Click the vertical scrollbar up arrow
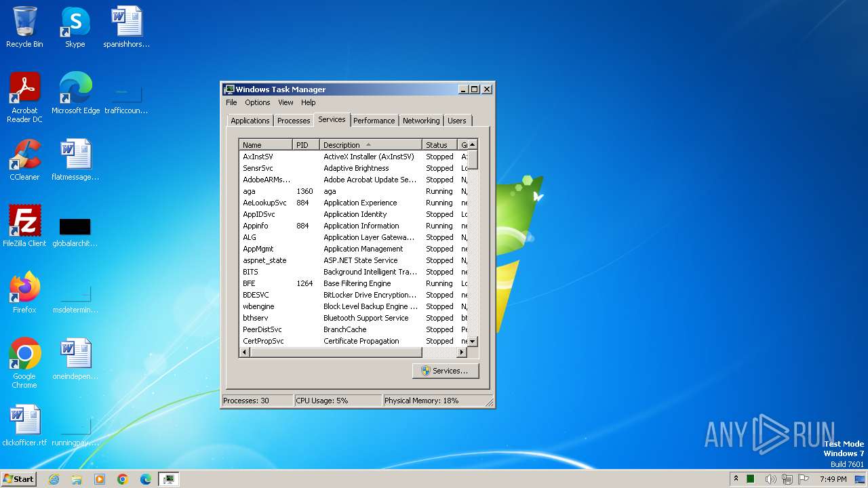 (473, 144)
